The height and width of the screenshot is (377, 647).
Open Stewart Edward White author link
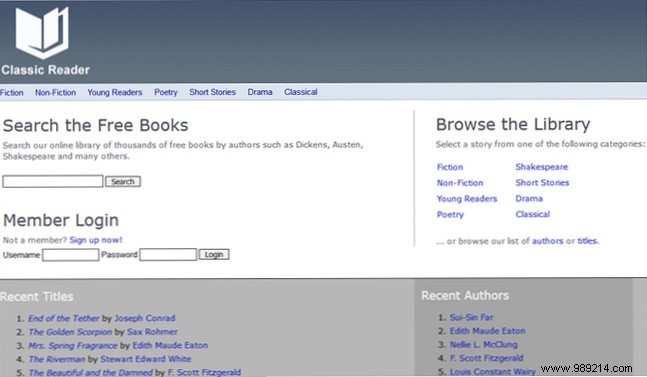146,359
